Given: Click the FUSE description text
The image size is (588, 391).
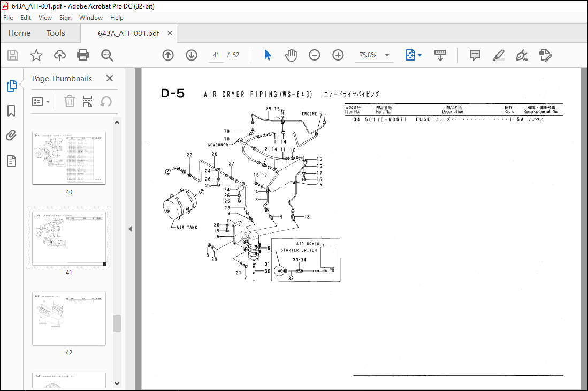Looking at the screenshot, I should [x=423, y=119].
